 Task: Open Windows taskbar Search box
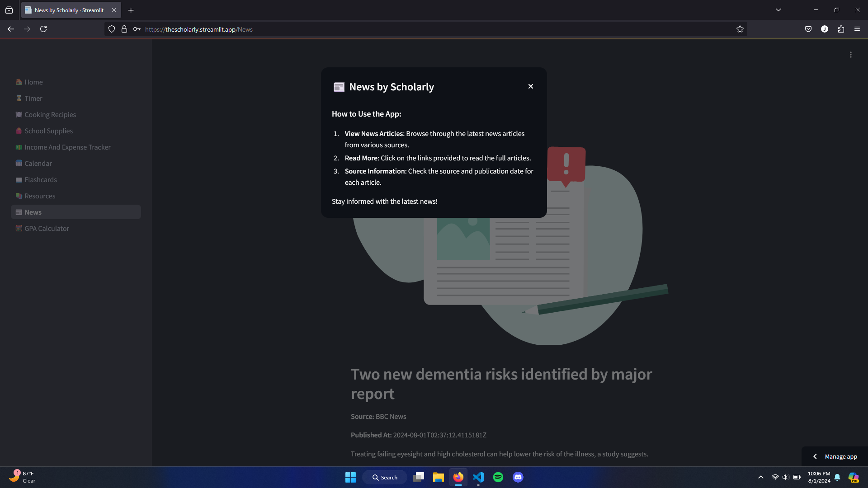tap(385, 477)
